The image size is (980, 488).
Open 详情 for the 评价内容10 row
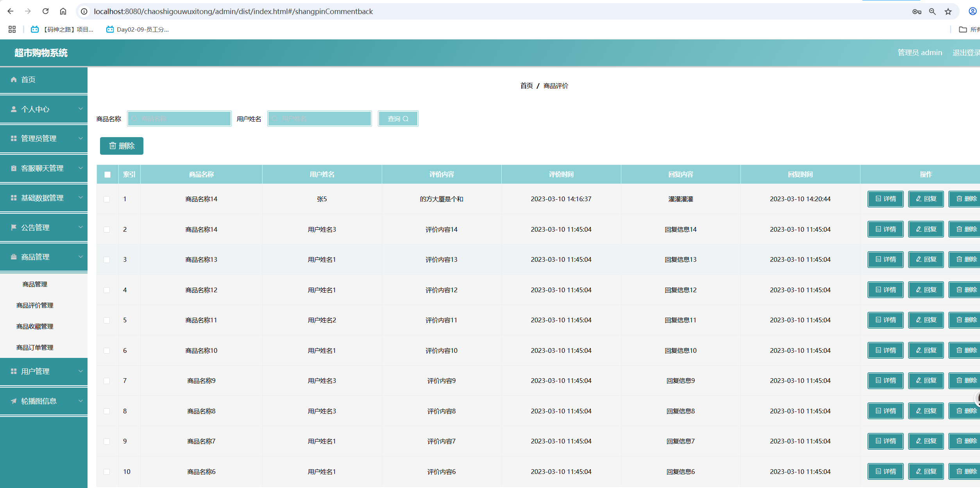[x=885, y=350]
